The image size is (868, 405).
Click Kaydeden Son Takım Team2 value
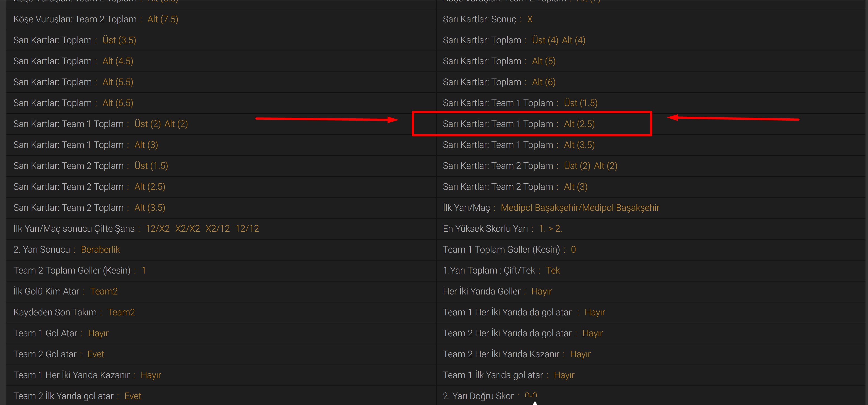(x=121, y=312)
